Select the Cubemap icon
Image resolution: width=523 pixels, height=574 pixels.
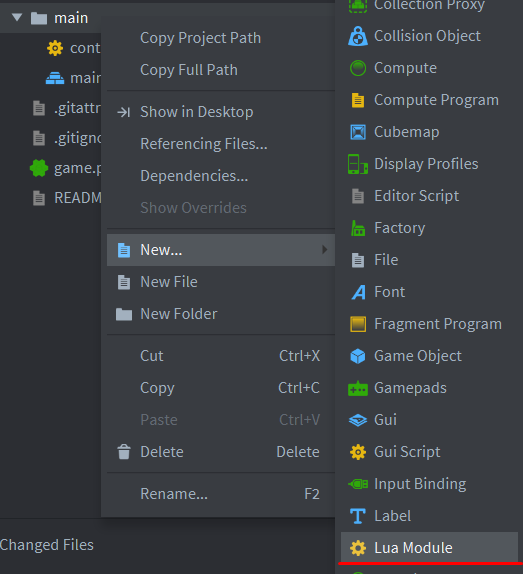358,132
